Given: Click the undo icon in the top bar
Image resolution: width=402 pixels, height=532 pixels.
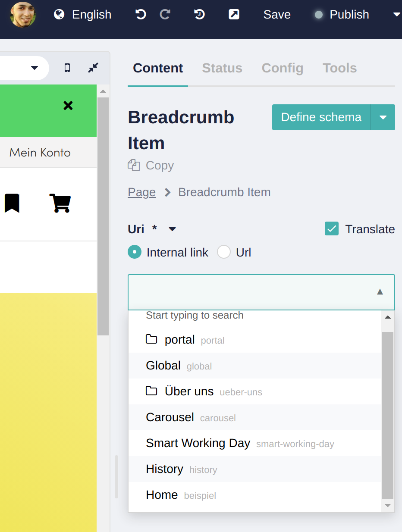Looking at the screenshot, I should tap(140, 14).
